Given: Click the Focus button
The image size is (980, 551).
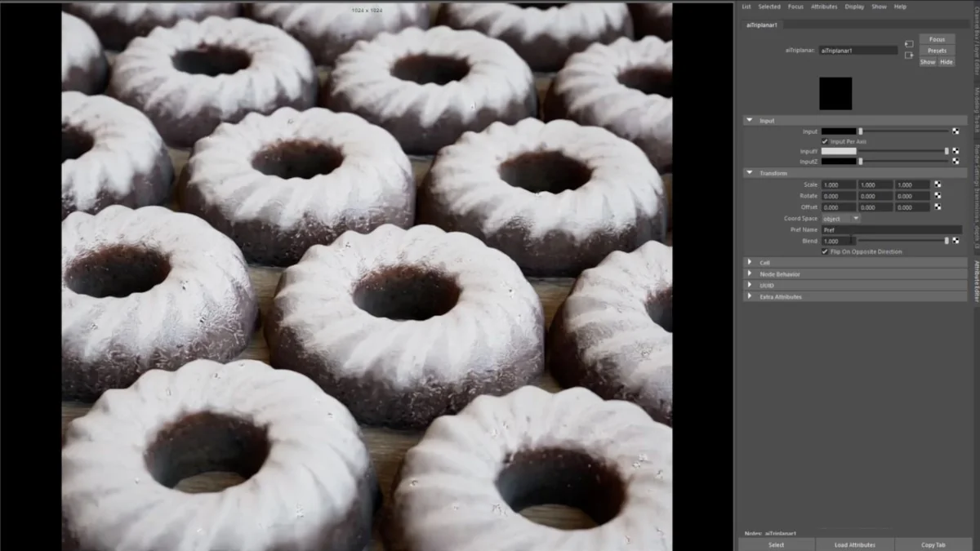Looking at the screenshot, I should (937, 39).
